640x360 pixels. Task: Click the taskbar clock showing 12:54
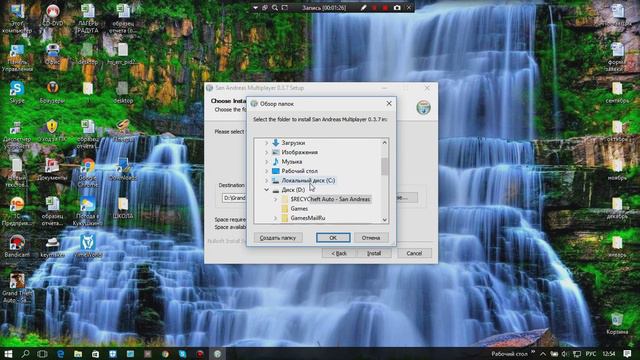point(609,353)
